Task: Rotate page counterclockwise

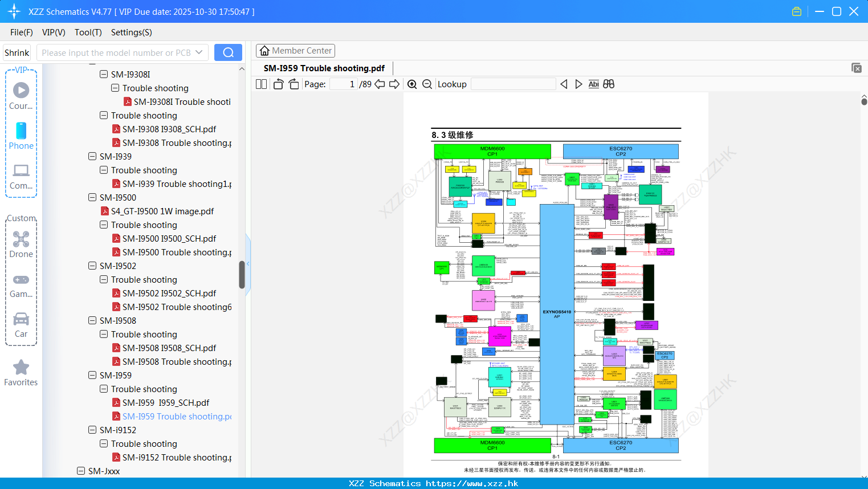Action: (278, 84)
